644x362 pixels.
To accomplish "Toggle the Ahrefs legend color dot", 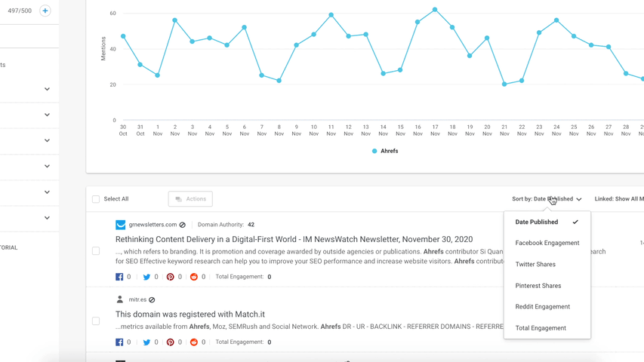I will click(x=374, y=151).
